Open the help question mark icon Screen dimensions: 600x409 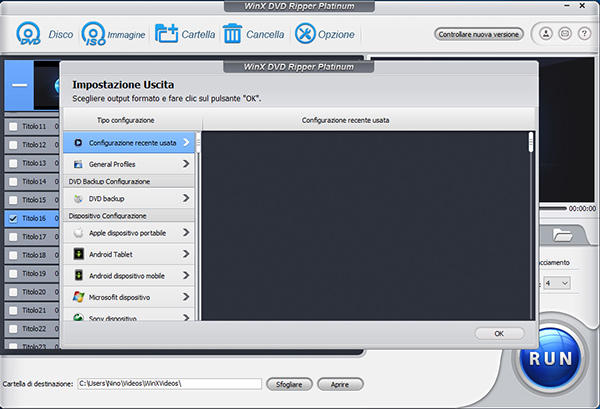point(584,34)
